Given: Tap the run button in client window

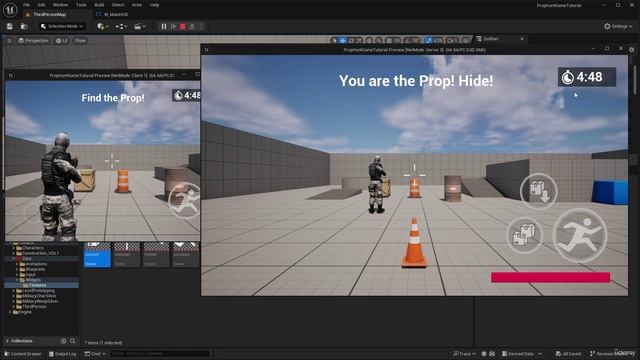Looking at the screenshot, I should 185,200.
